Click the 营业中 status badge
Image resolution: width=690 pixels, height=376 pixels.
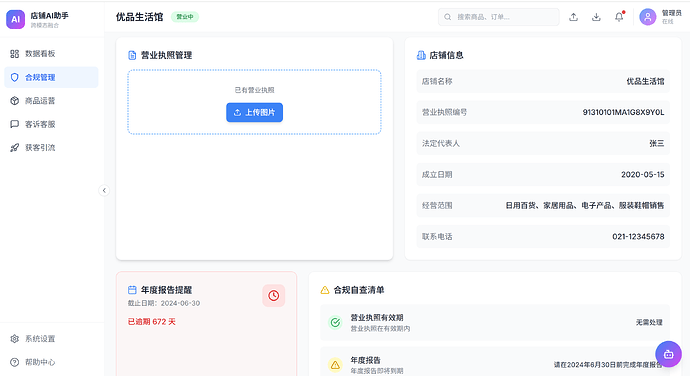click(185, 17)
